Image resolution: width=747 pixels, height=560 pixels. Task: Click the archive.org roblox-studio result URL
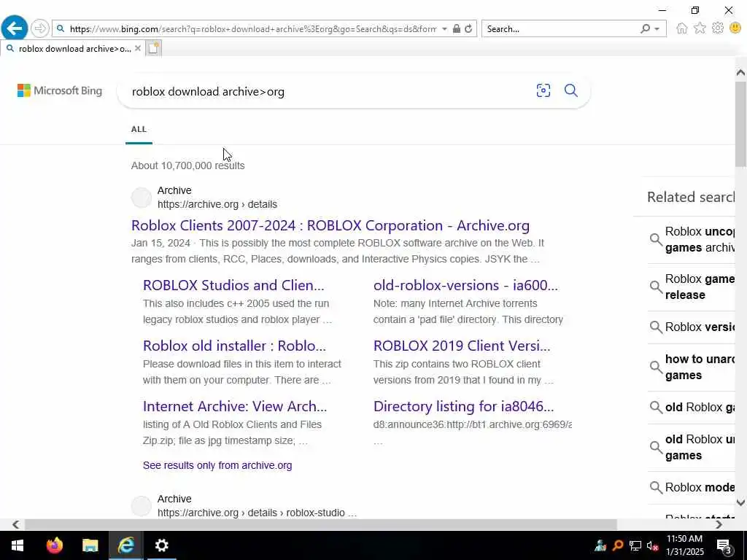tap(257, 513)
